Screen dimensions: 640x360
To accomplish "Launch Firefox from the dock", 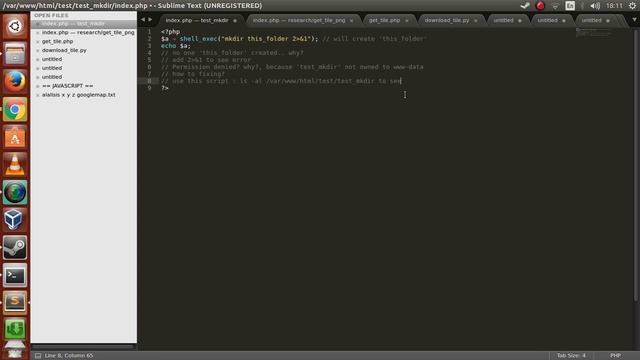I will (15, 82).
